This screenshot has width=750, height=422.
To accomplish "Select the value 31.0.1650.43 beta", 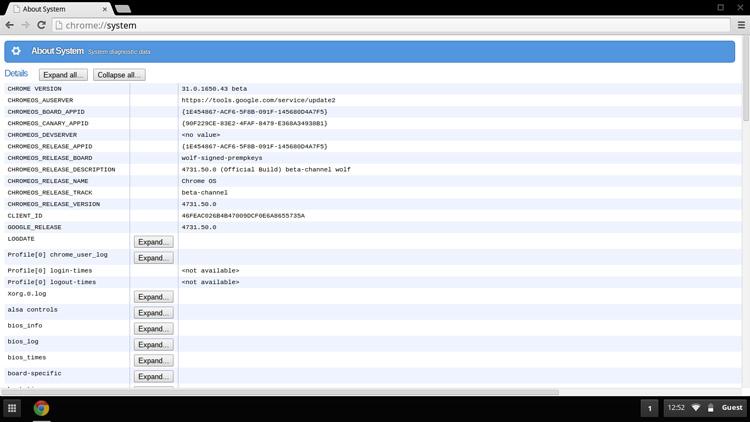I will 214,89.
